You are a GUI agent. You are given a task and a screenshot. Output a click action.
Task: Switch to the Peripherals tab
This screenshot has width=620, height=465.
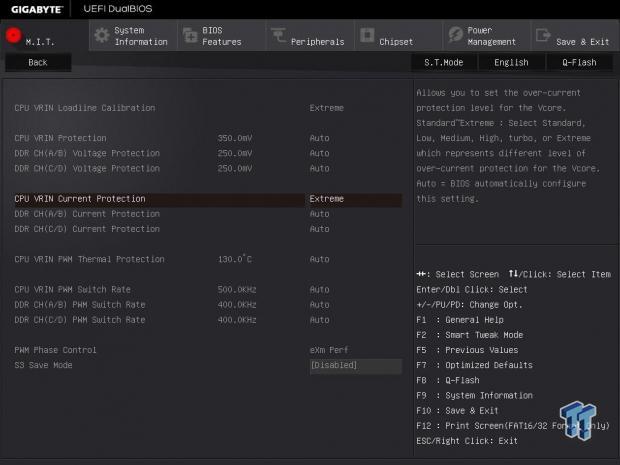[316, 42]
